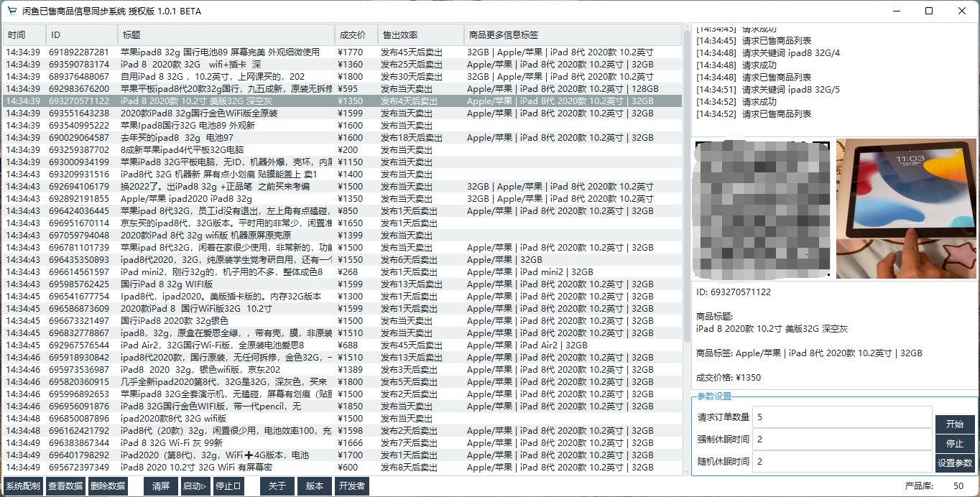This screenshot has width=980, height=497.
Task: Click the ¥1598 price cell
Action: (351, 430)
